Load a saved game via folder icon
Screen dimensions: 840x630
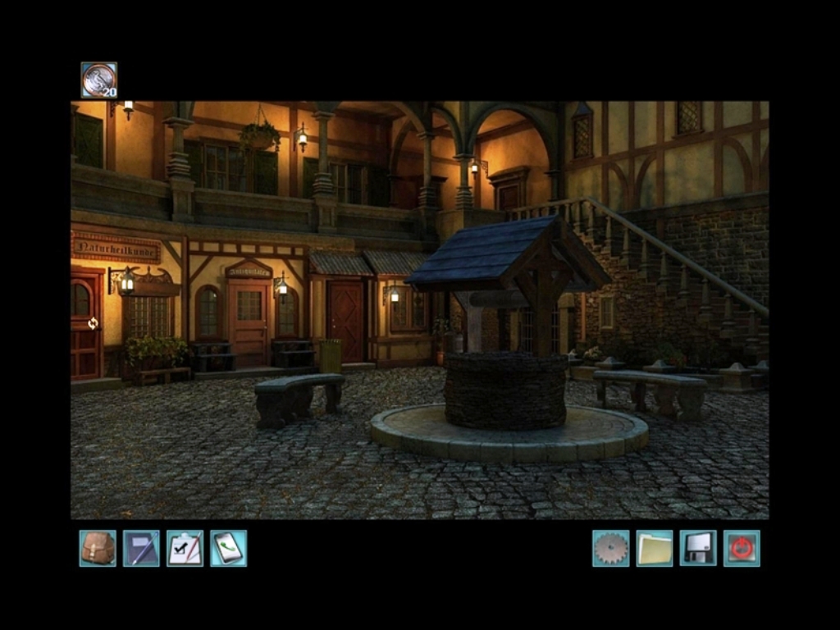pos(654,548)
